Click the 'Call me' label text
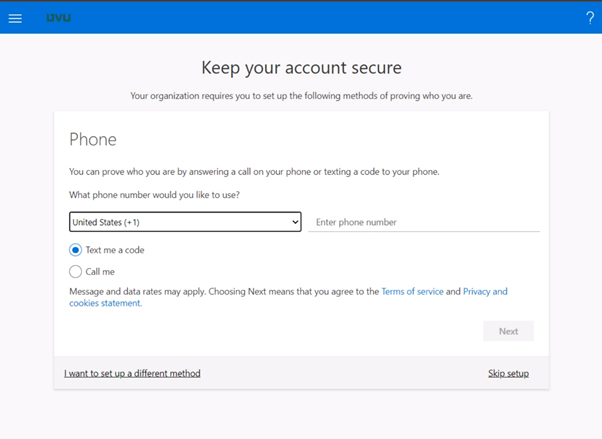Image resolution: width=602 pixels, height=439 pixels. [100, 271]
